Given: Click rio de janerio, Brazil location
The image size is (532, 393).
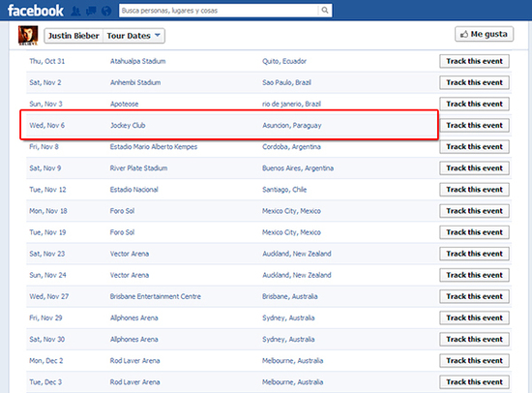Looking at the screenshot, I should [x=291, y=104].
